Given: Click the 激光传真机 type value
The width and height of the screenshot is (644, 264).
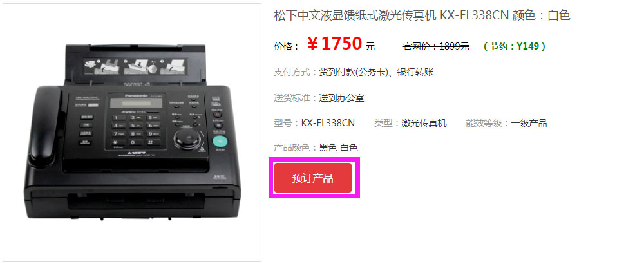Looking at the screenshot, I should click(424, 123).
